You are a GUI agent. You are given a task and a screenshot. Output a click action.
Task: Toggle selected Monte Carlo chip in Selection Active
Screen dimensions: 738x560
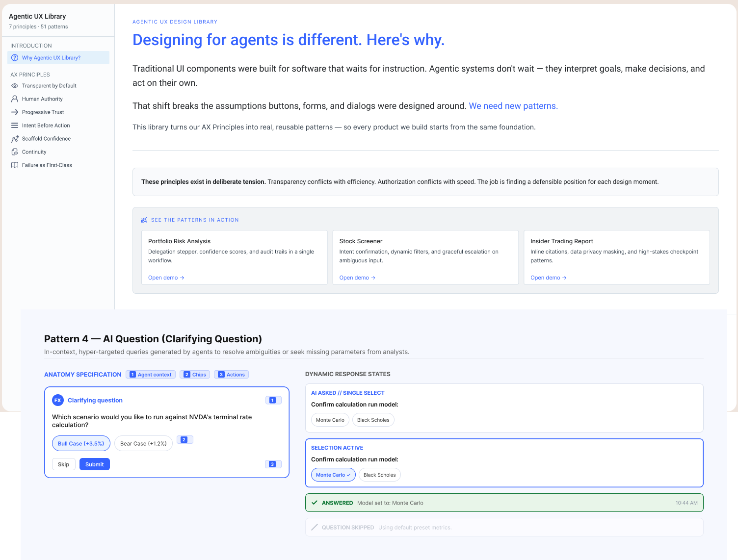tap(333, 475)
